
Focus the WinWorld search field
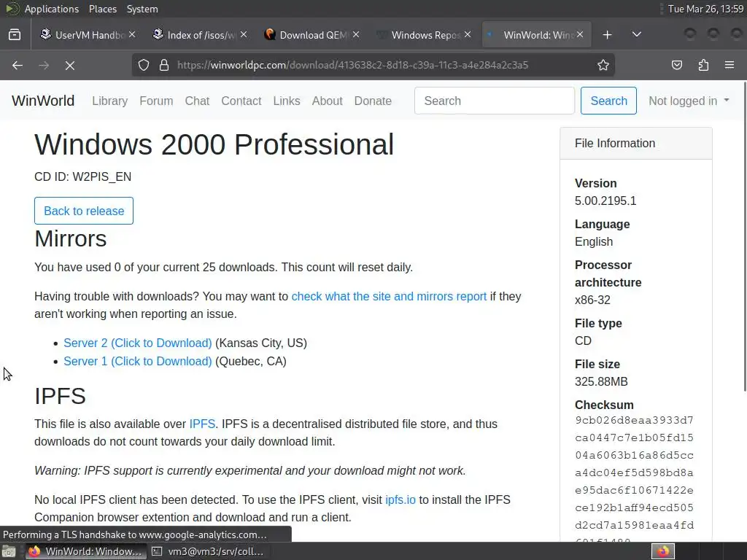tap(495, 101)
